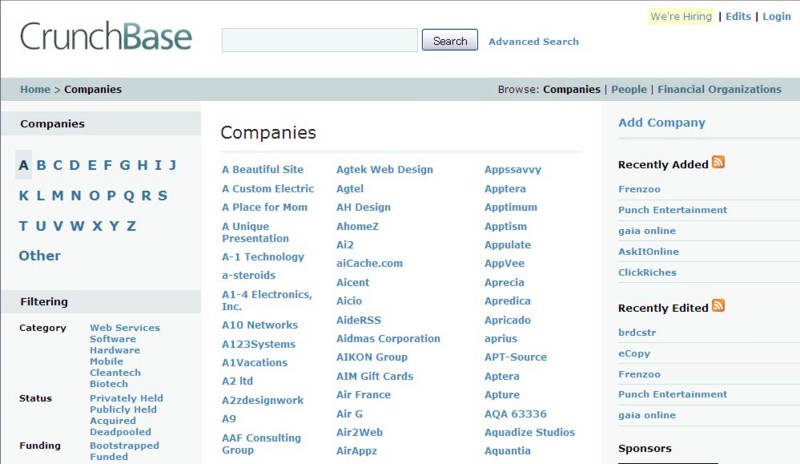Screen dimensions: 800x464
Task: Click the Login link
Action: [777, 16]
